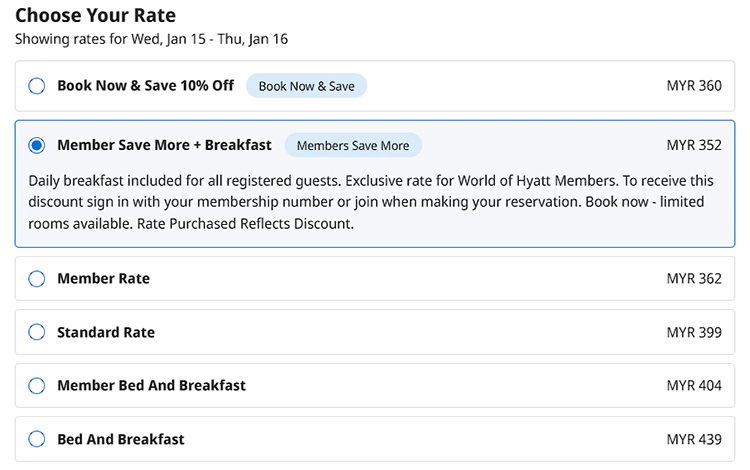The image size is (750, 470).
Task: Click the MYR 360 price
Action: pyautogui.click(x=693, y=86)
